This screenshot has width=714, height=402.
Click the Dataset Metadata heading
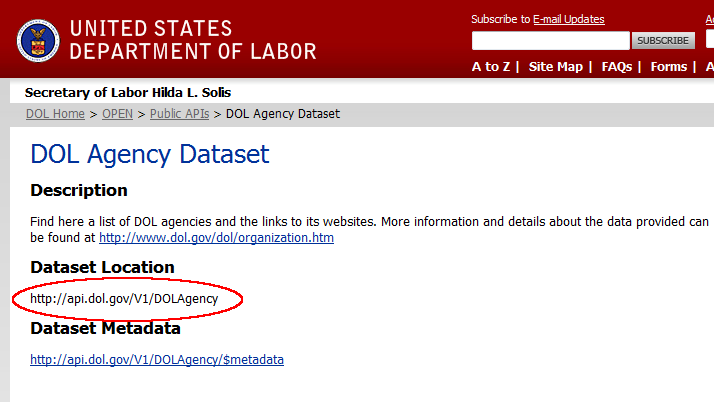pyautogui.click(x=105, y=328)
